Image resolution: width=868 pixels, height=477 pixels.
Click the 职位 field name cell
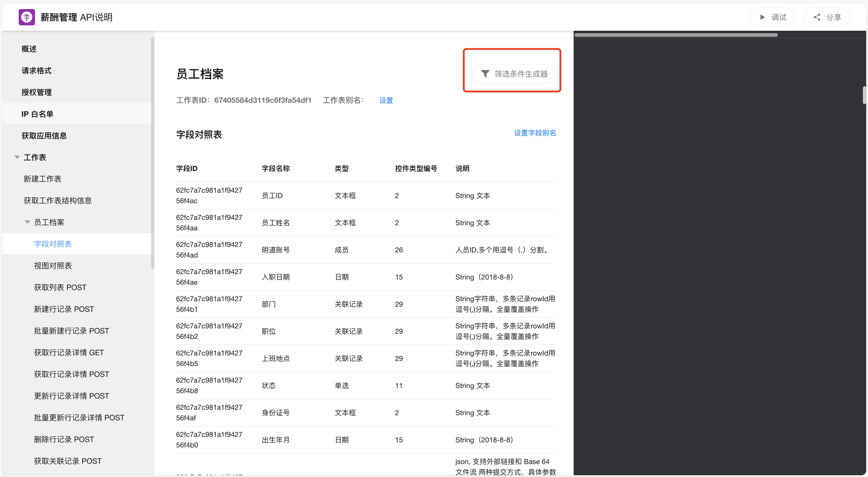pos(268,331)
